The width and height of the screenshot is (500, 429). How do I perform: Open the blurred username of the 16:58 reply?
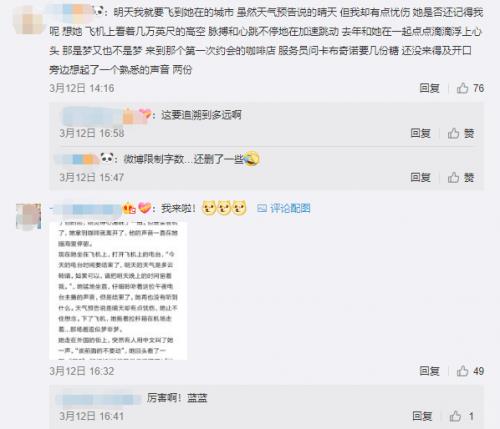point(93,115)
